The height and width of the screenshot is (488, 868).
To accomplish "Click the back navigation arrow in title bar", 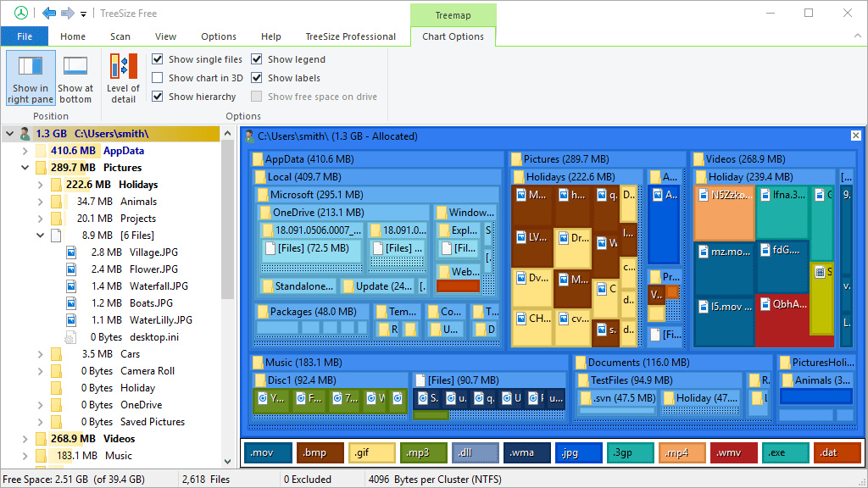I will 49,13.
